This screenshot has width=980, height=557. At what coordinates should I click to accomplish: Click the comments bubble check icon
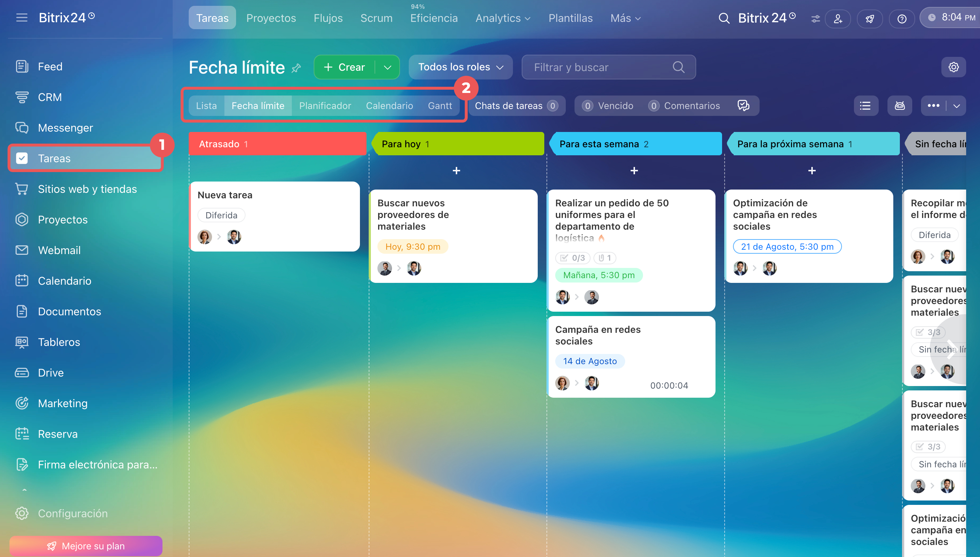click(744, 106)
